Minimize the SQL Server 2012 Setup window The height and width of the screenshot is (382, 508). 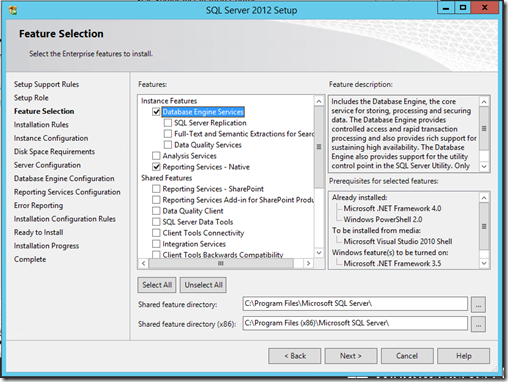pyautogui.click(x=446, y=8)
